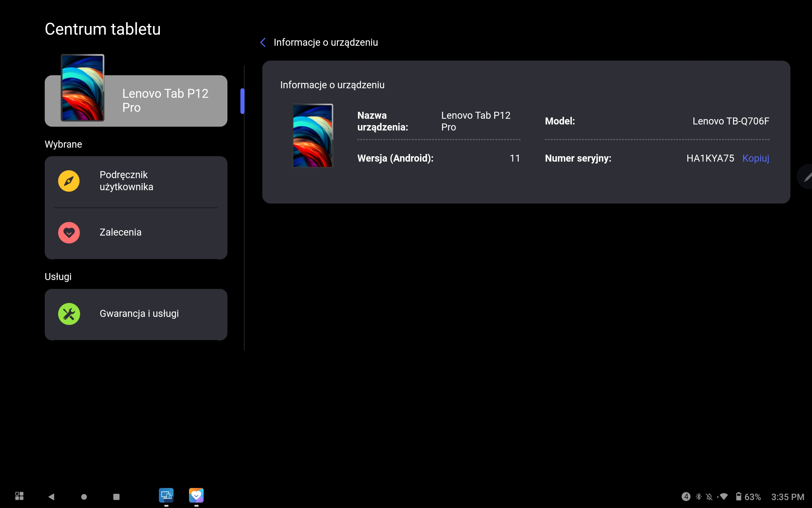Click the Nazwa urządzenia label
Image resolution: width=812 pixels, height=508 pixels.
(x=383, y=121)
